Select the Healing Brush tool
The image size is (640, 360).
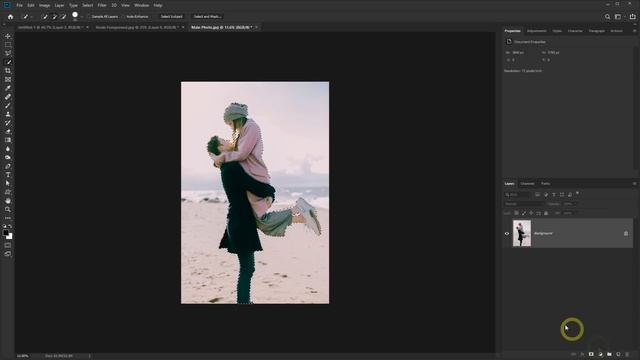(x=8, y=97)
